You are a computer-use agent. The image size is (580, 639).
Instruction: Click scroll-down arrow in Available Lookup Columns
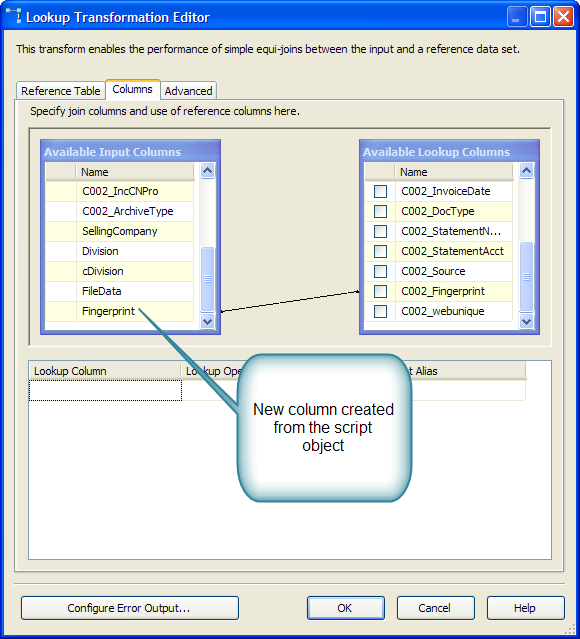pos(527,321)
